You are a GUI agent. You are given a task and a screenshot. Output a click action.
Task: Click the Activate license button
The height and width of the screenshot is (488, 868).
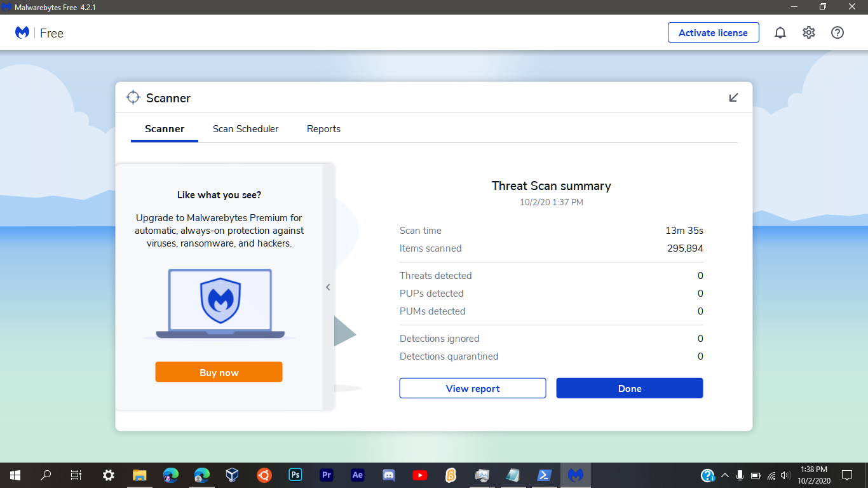[714, 33]
